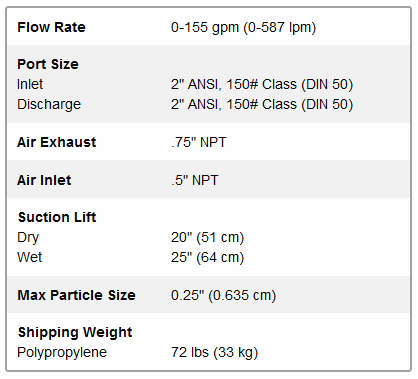Click the Air Inlet label
This screenshot has height=379, width=418.
pos(44,180)
